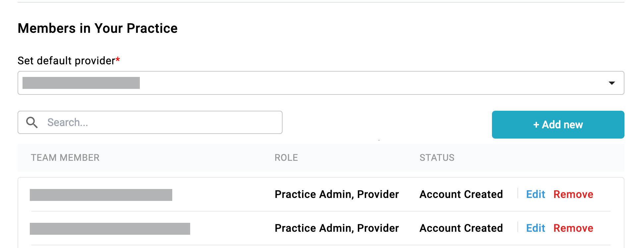
Task: Sort by TEAM MEMBER column header
Action: 65,157
